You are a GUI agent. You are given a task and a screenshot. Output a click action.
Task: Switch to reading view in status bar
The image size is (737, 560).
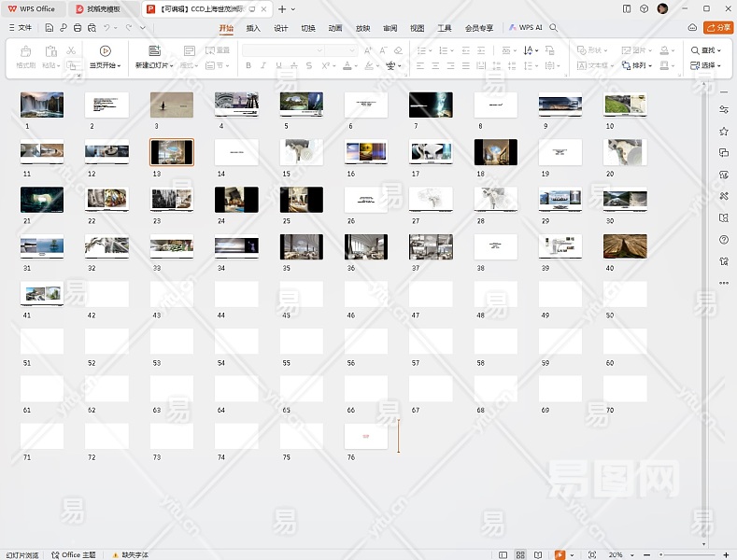(x=538, y=554)
